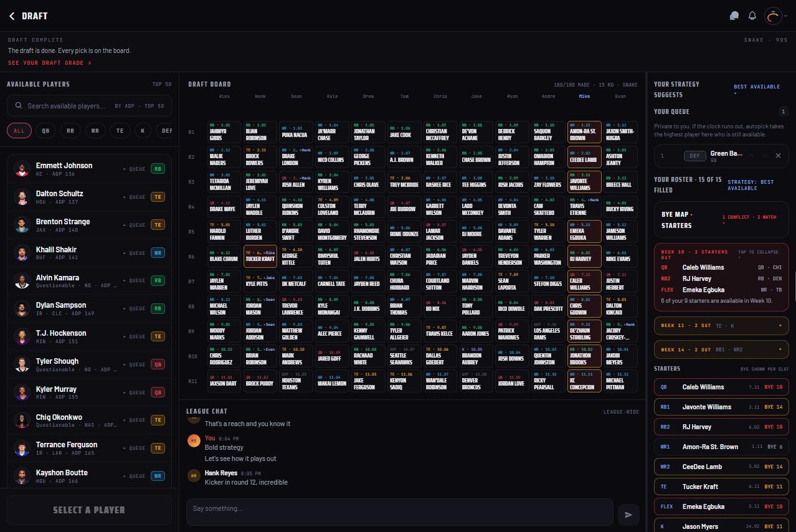
Task: Select Lamar Jackson pick on draft board
Action: [x=442, y=232]
